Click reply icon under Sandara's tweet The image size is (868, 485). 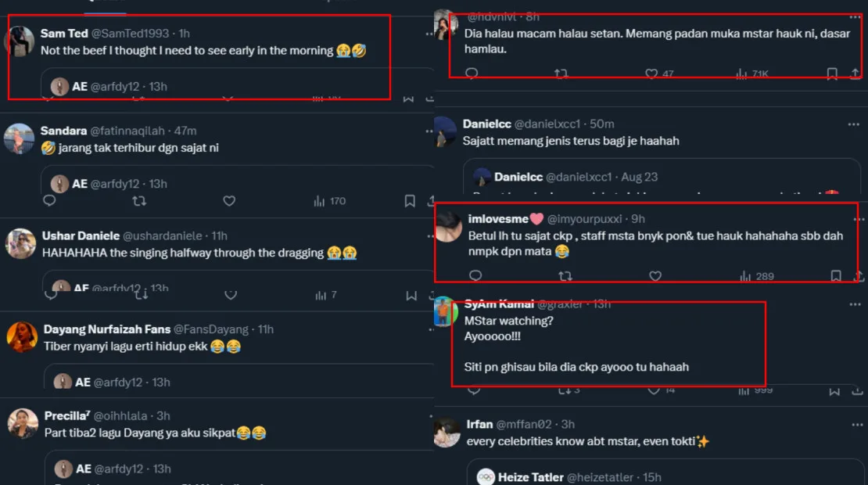[49, 201]
